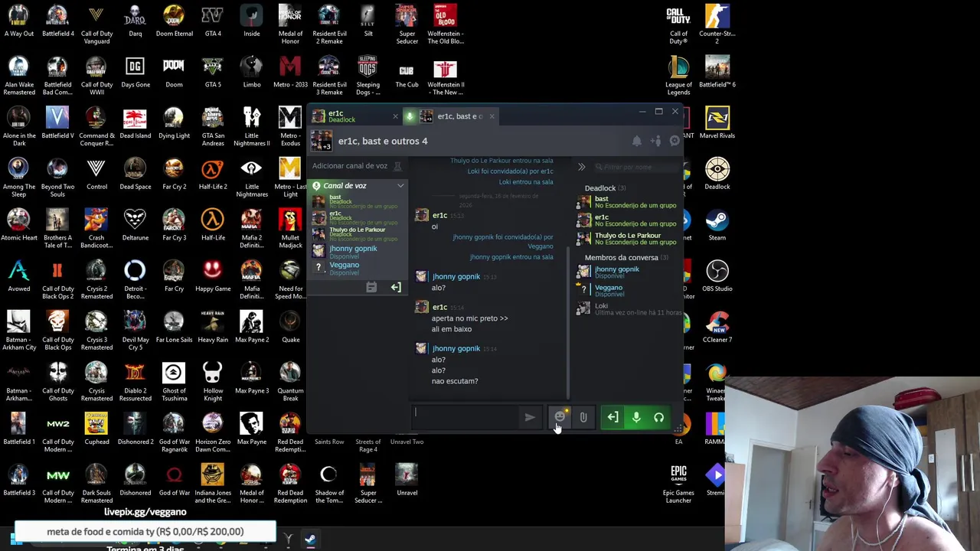Screen dimensions: 980x551
Task: Send the chat message with arrow button
Action: pos(530,417)
